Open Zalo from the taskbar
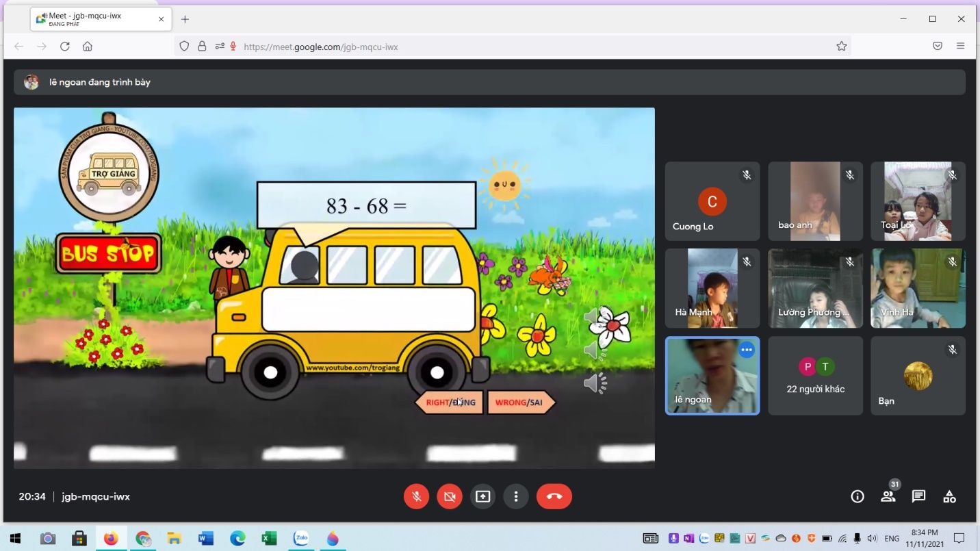980x551 pixels. click(300, 539)
